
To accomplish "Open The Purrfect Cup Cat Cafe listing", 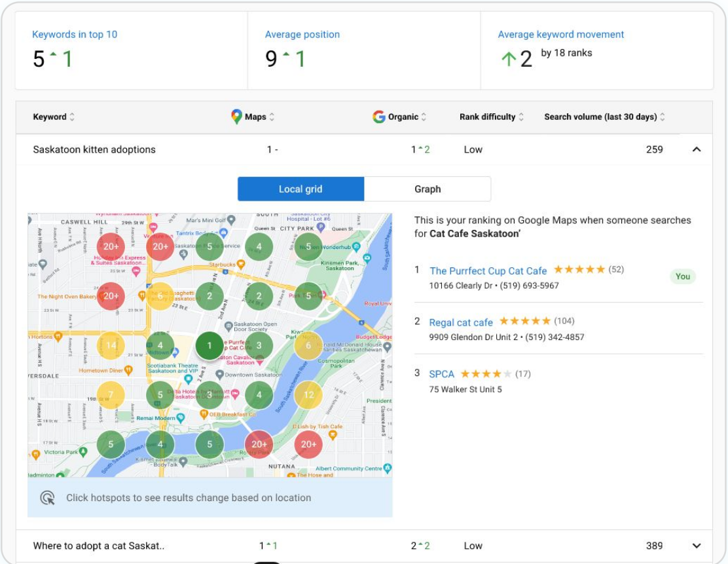I will coord(488,271).
